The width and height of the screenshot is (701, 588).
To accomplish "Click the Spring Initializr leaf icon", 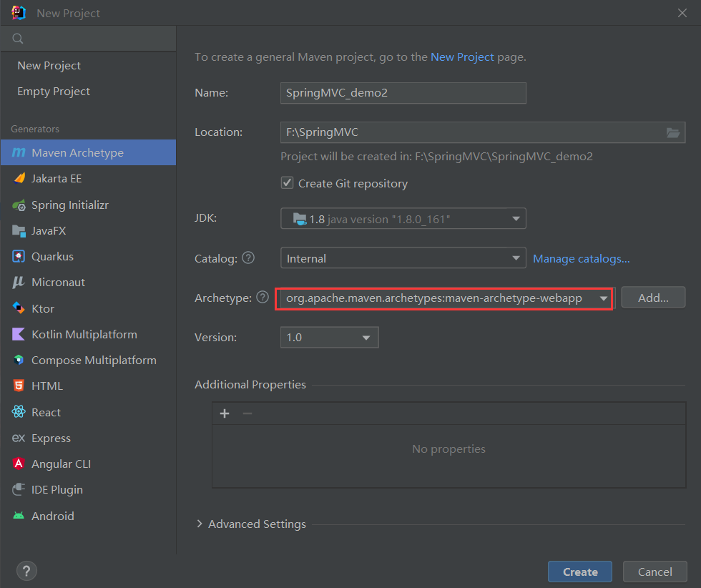I will point(19,205).
